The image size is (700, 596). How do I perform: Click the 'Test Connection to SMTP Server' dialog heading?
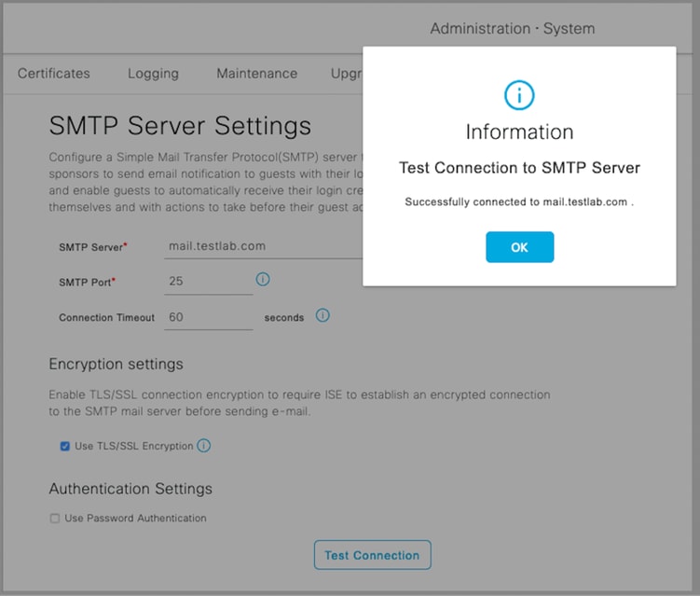tap(519, 168)
